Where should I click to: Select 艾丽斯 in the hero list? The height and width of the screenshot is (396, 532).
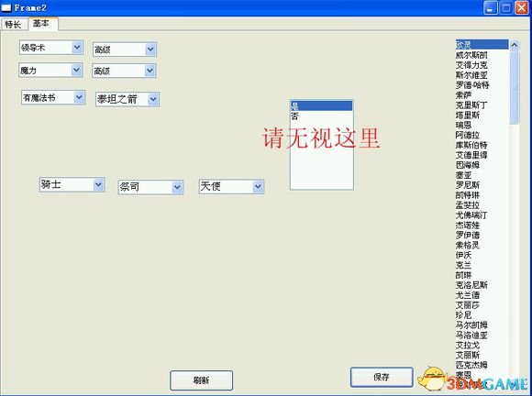(x=482, y=355)
